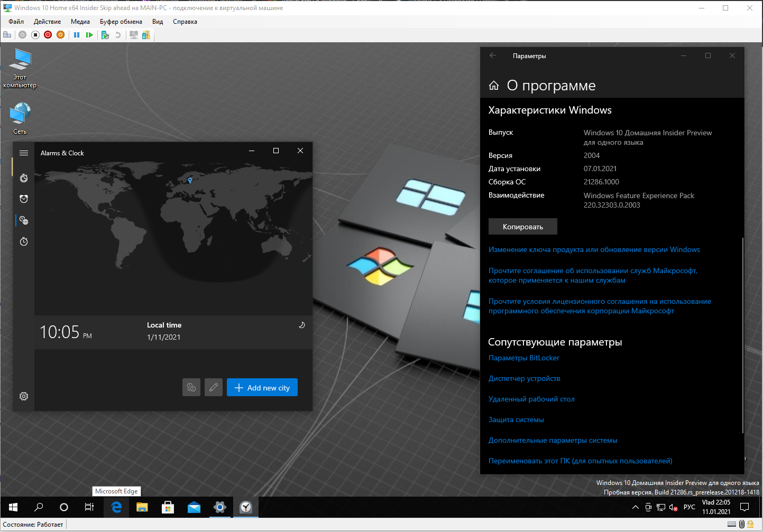Image resolution: width=763 pixels, height=532 pixels.
Task: Click the gray Start VM power icon
Action: (22, 35)
